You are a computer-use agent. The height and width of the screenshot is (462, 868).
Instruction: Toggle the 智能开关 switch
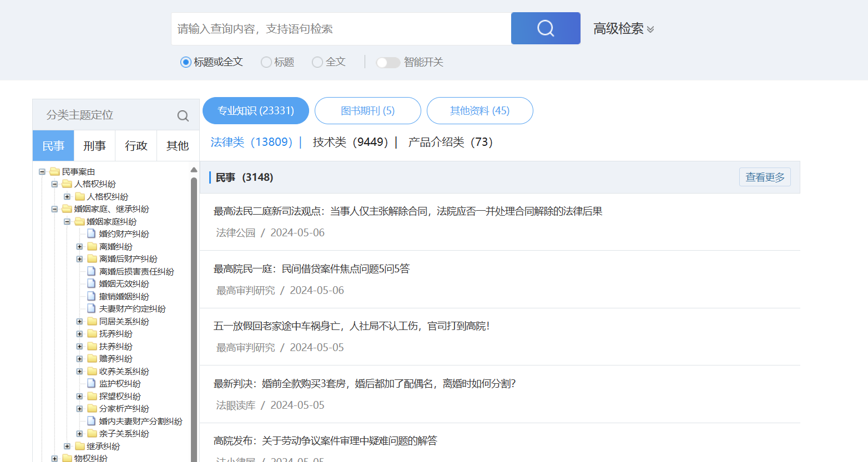pos(388,63)
